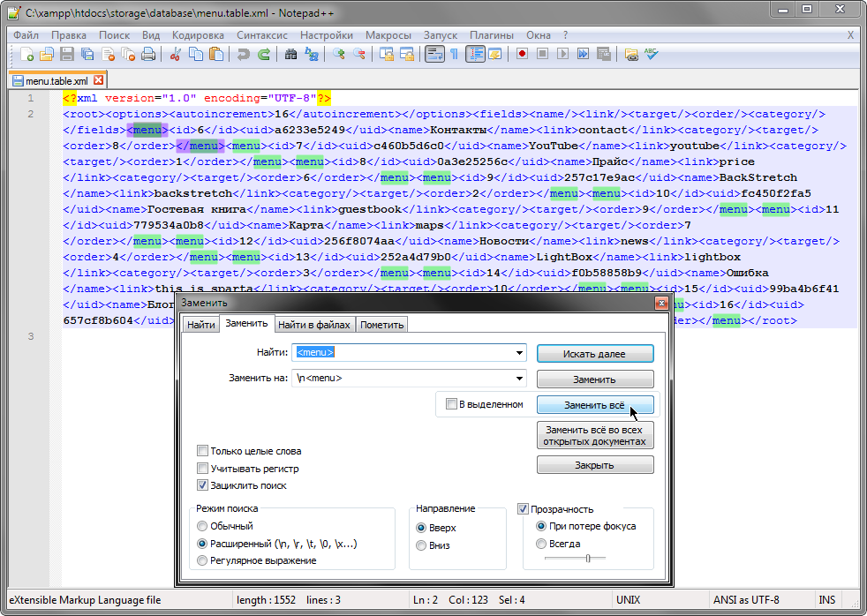Click the New file toolbar icon
This screenshot has width=867, height=616.
click(26, 54)
